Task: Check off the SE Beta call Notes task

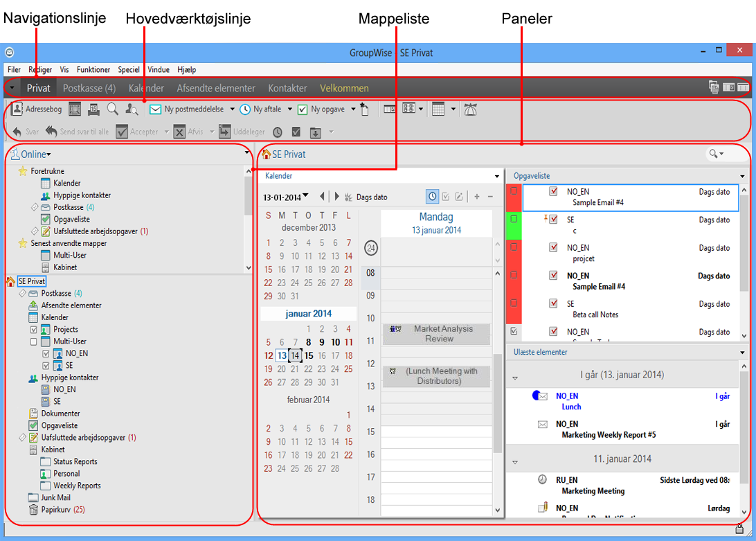Action: click(514, 303)
